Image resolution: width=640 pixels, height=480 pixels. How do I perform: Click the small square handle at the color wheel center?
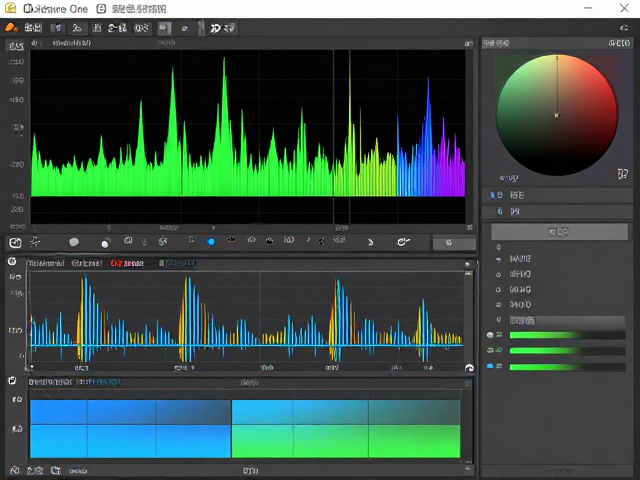click(x=556, y=116)
